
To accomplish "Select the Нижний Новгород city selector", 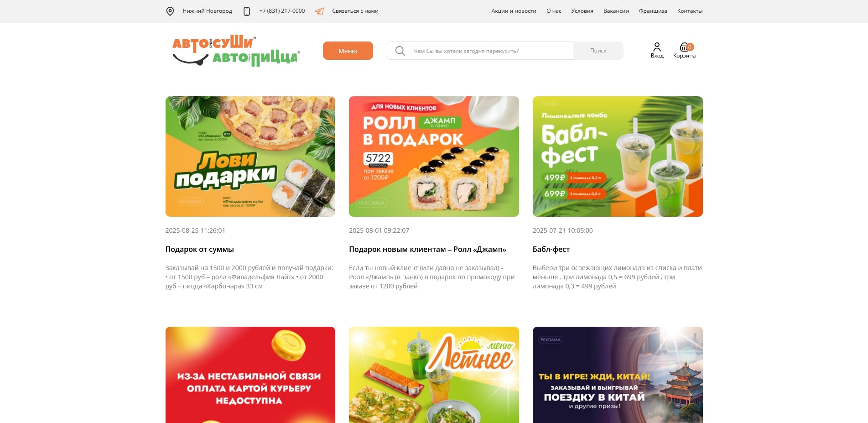I will tap(207, 11).
